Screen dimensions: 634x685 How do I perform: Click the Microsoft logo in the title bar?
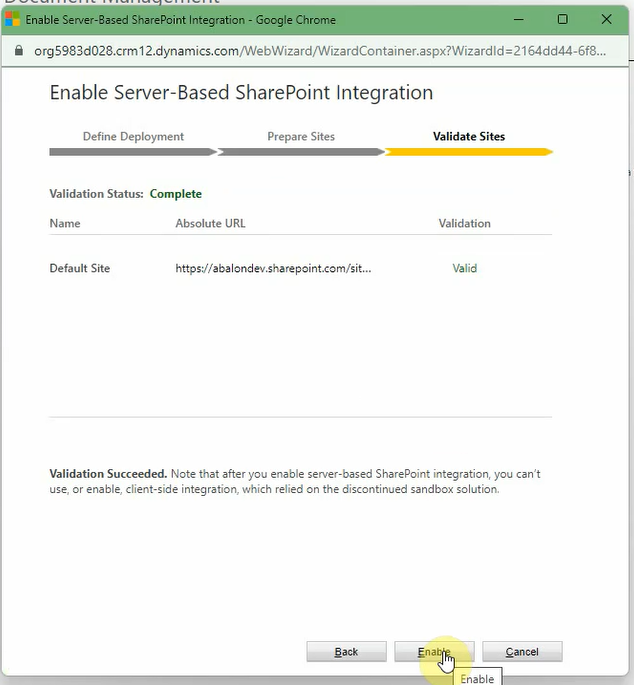click(13, 19)
